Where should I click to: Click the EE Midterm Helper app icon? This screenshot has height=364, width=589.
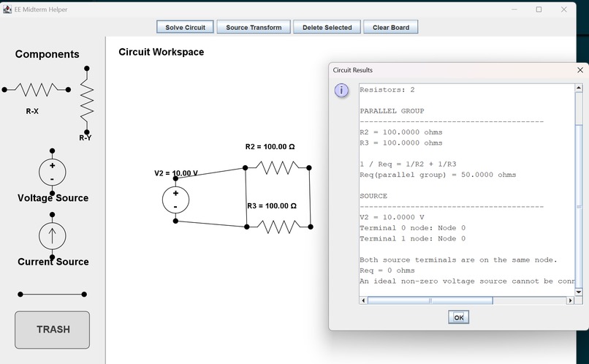(7, 10)
